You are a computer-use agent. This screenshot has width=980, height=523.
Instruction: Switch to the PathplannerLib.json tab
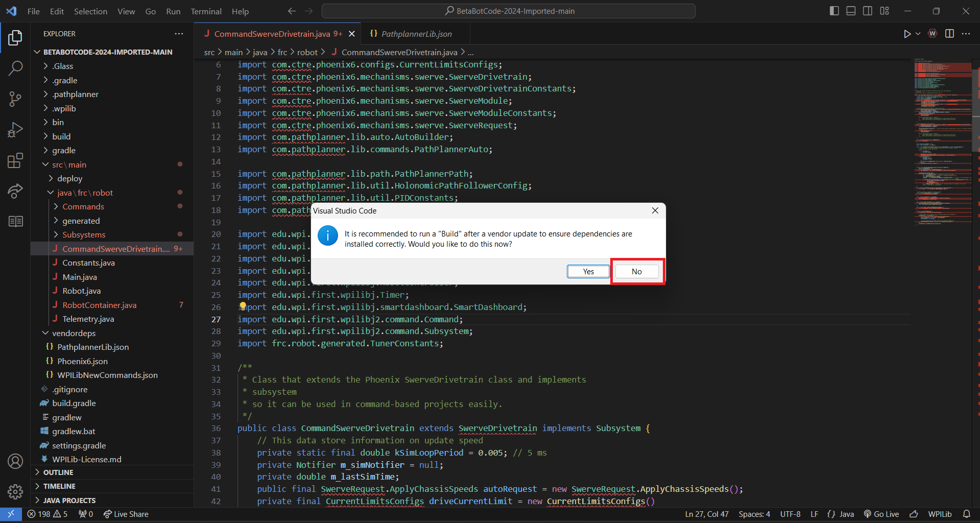coord(416,34)
